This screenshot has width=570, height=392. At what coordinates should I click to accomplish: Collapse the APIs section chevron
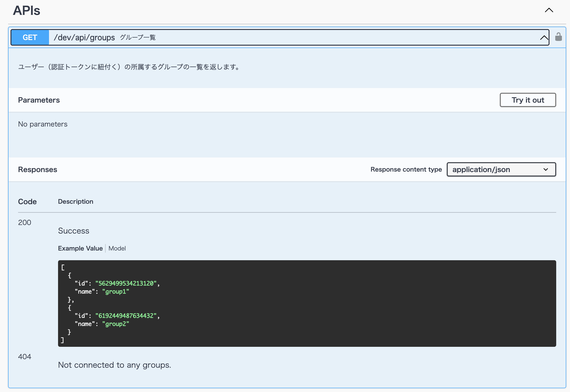click(x=549, y=10)
